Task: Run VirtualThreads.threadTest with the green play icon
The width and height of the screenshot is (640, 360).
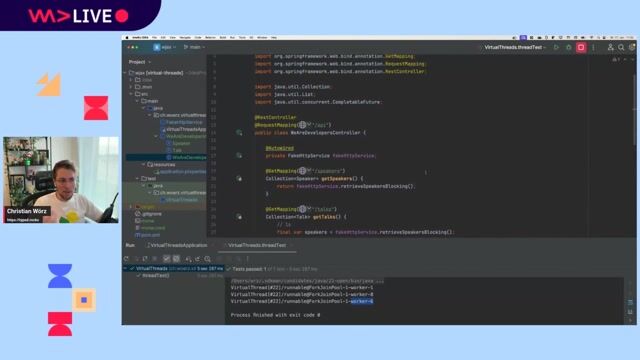Action: tap(556, 47)
